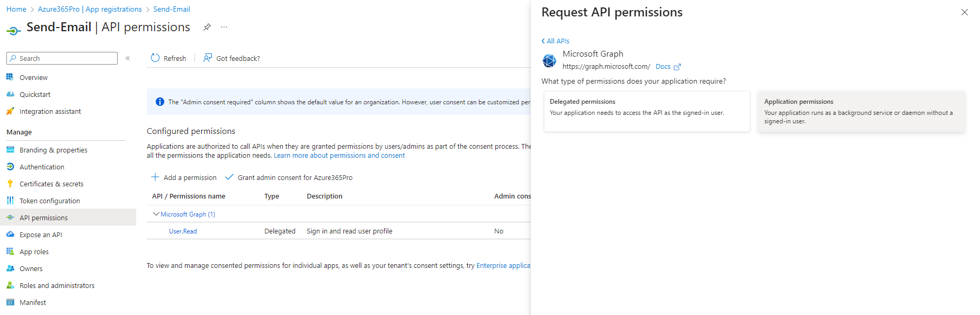Click the Manifest icon
Image resolution: width=980 pixels, height=315 pixels.
[x=10, y=302]
